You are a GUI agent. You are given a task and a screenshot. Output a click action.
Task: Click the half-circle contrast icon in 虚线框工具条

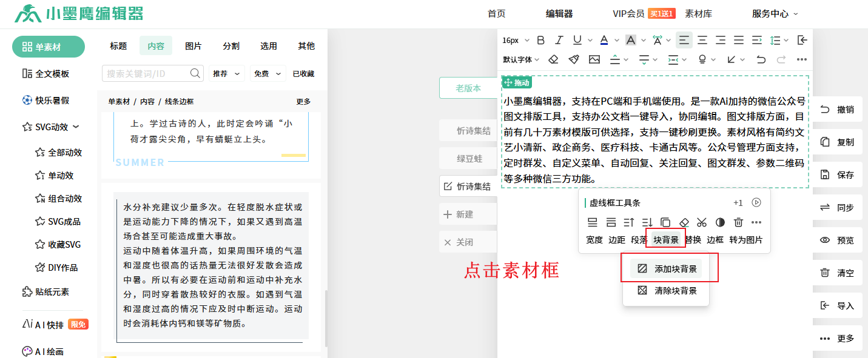[720, 222]
